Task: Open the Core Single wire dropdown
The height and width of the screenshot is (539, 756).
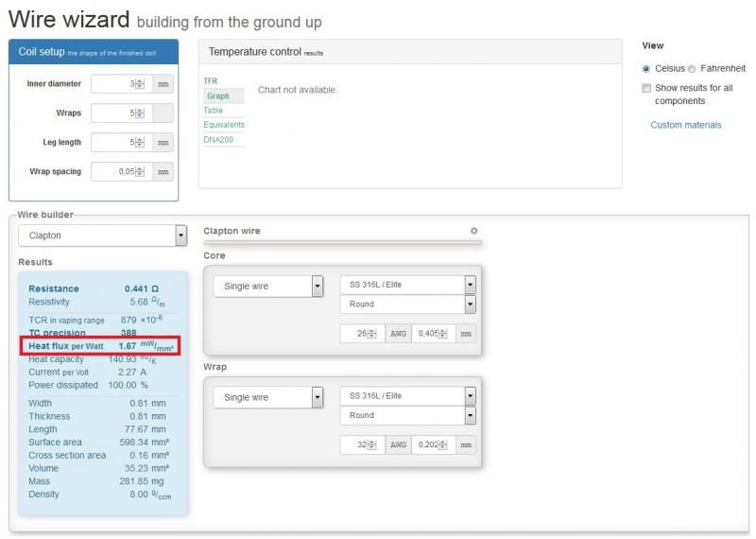Action: click(268, 287)
